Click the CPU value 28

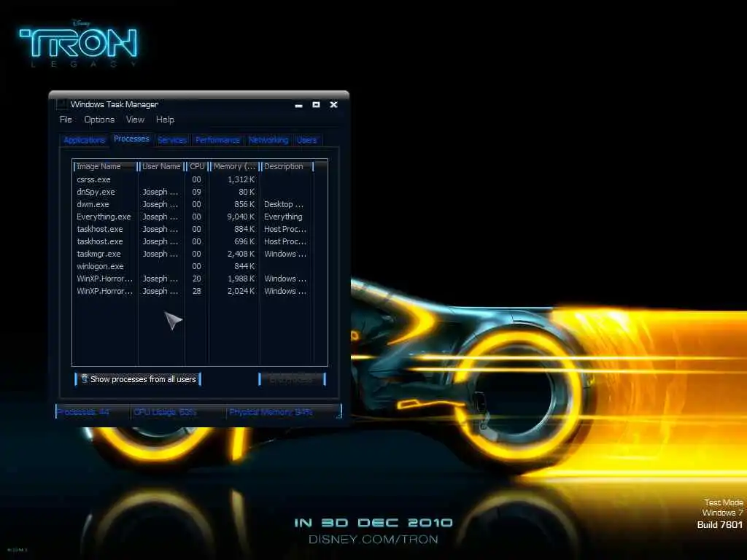coord(196,291)
